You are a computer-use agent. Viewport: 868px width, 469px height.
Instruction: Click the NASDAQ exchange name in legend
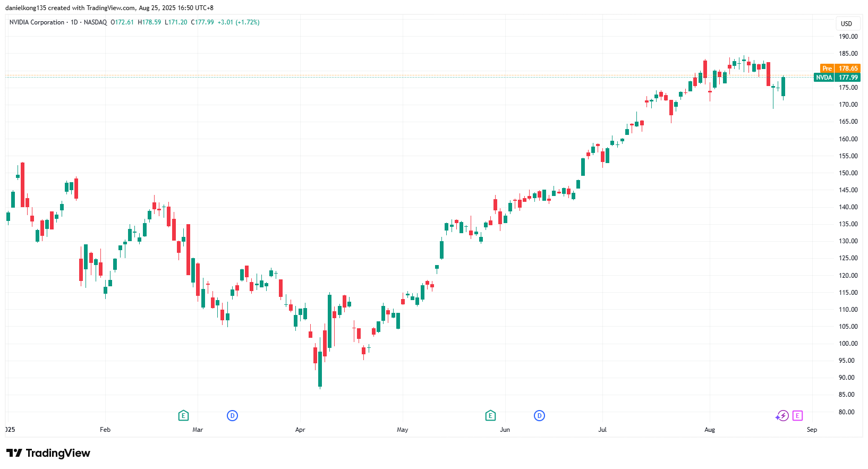coord(95,22)
